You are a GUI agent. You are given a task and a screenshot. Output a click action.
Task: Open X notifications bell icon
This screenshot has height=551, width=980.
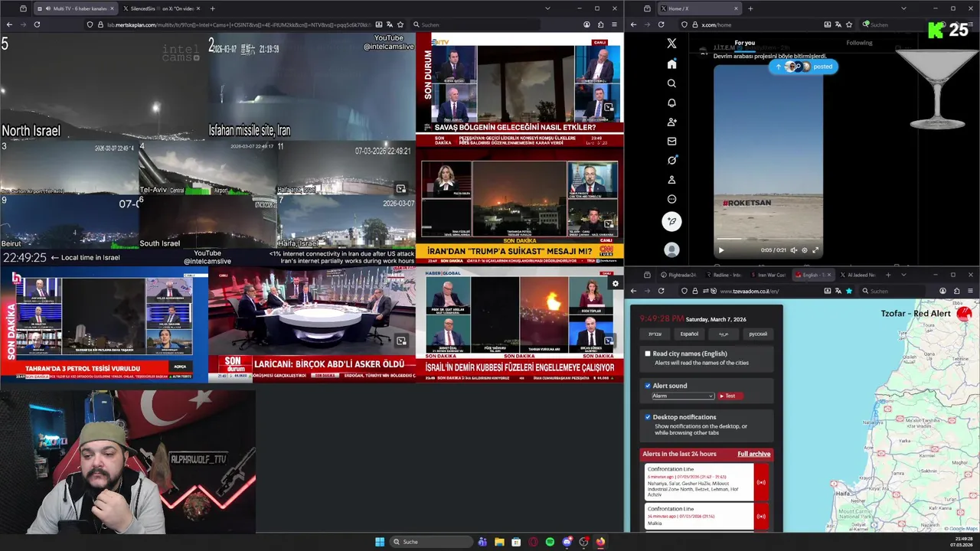pyautogui.click(x=671, y=103)
